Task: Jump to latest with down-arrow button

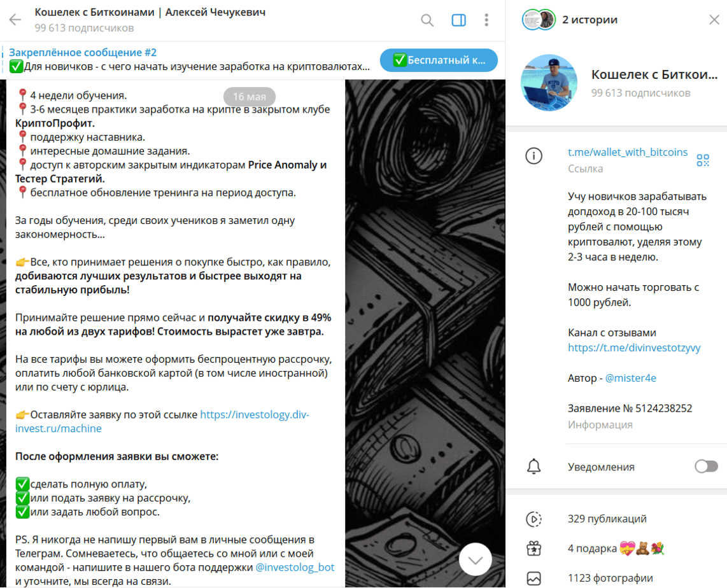Action: (476, 560)
